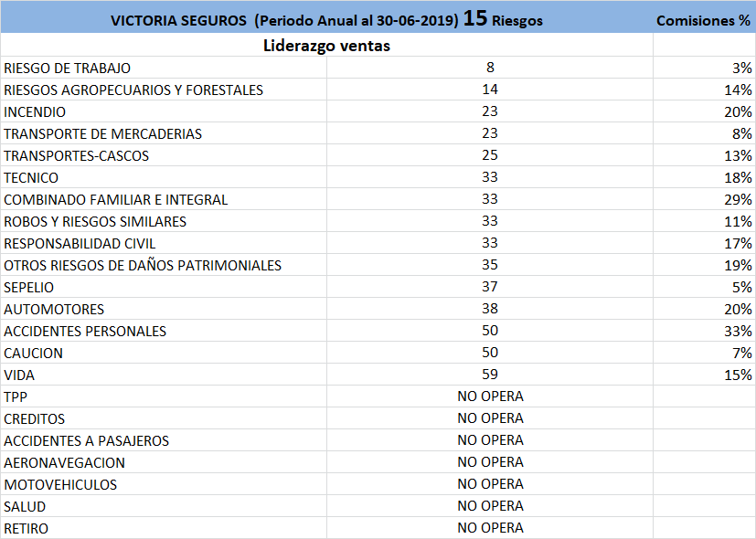756x539 pixels.
Task: Click ranking value 33 in TECNICO row
Action: [490, 177]
